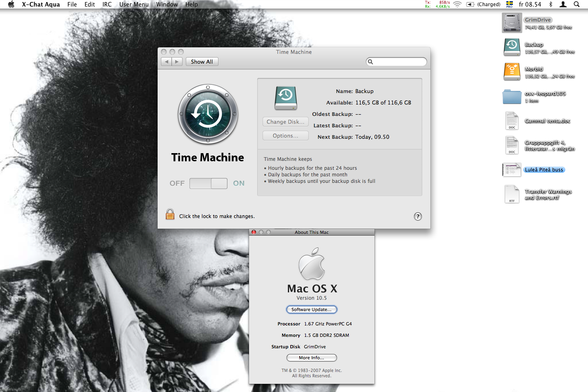Screen dimensions: 588x392
Task: Go back with the left arrow button
Action: pos(166,62)
